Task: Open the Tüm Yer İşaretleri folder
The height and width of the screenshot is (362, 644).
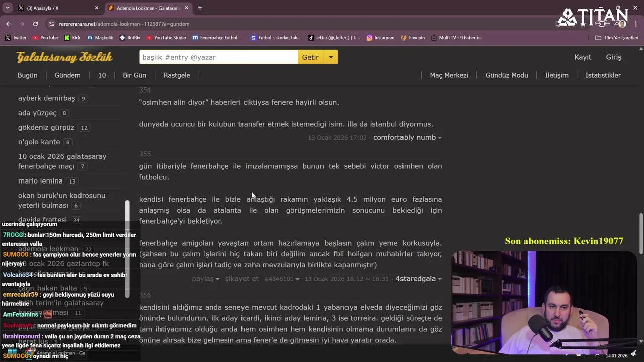Action: (x=616, y=38)
